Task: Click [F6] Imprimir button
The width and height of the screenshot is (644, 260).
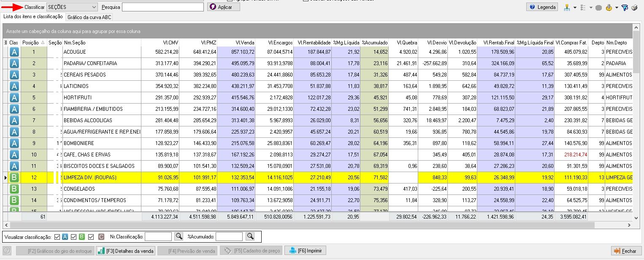Action: [x=306, y=251]
